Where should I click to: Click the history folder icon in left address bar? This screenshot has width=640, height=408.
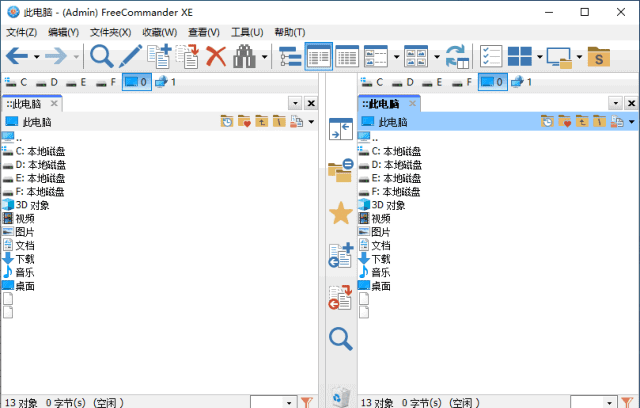pyautogui.click(x=227, y=121)
